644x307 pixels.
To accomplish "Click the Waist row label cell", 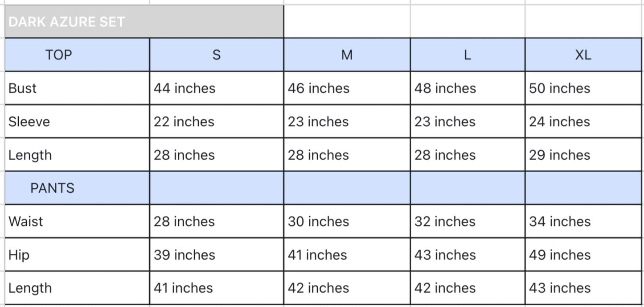I will (77, 221).
